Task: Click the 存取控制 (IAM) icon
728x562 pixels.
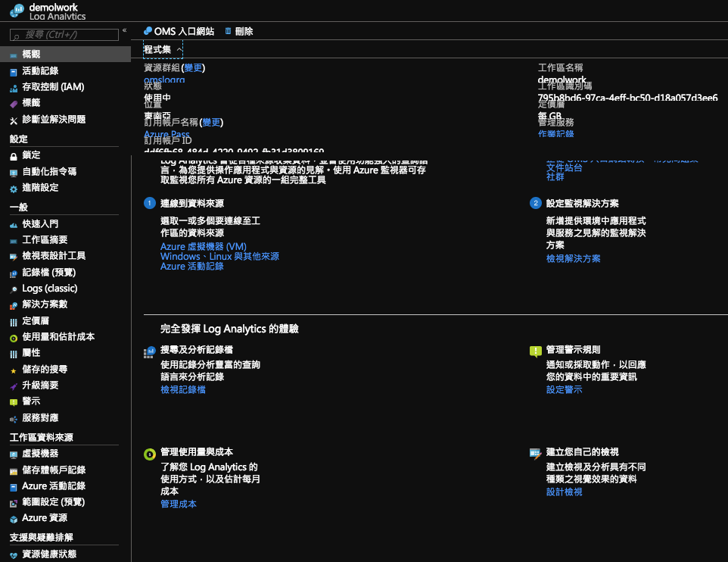Action: [x=14, y=88]
